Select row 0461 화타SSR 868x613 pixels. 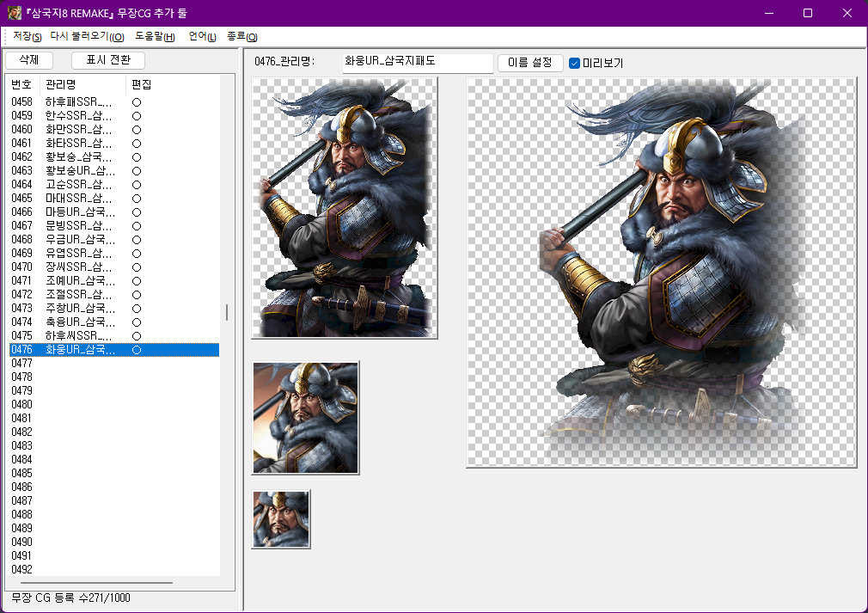coord(114,144)
